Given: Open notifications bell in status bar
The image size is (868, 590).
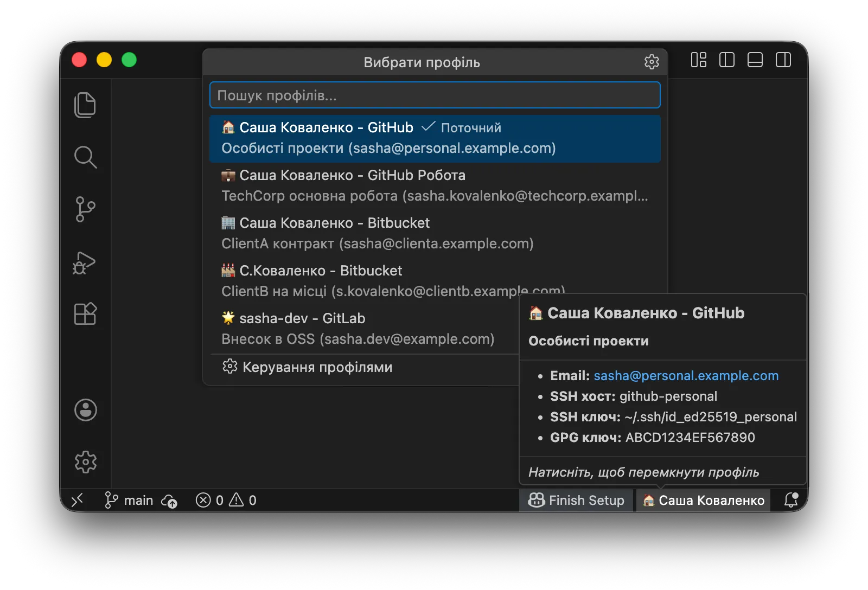Looking at the screenshot, I should coord(792,500).
